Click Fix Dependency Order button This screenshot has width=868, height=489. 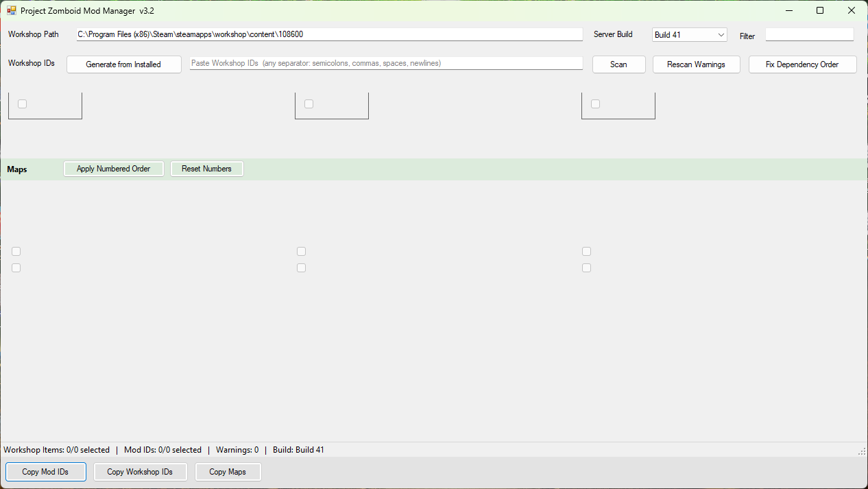pyautogui.click(x=802, y=64)
